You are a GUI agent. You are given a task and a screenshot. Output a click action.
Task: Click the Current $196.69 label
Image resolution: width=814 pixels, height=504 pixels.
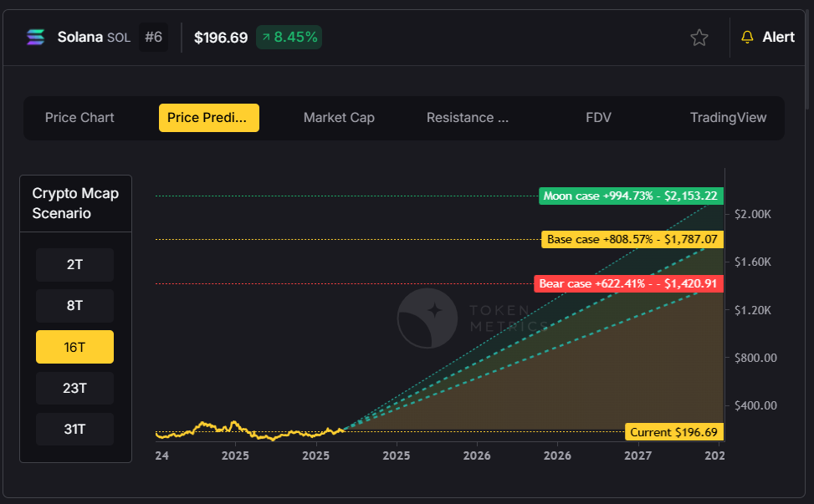(x=673, y=432)
